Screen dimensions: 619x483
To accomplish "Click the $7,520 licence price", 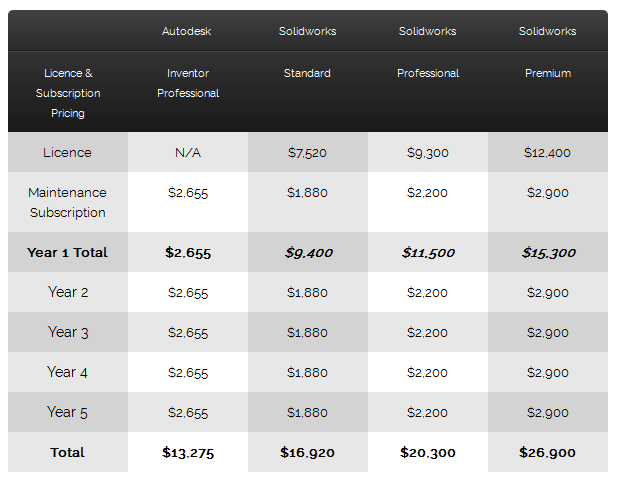I will pos(307,153).
